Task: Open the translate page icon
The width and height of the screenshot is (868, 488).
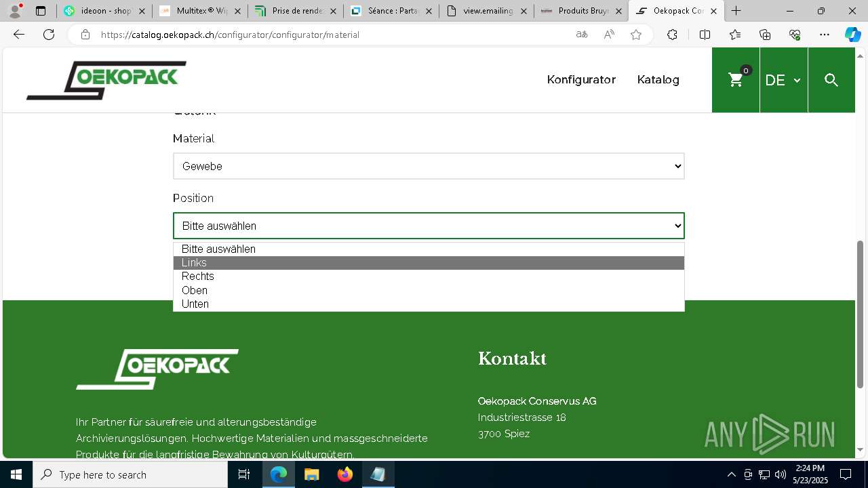Action: [x=582, y=35]
